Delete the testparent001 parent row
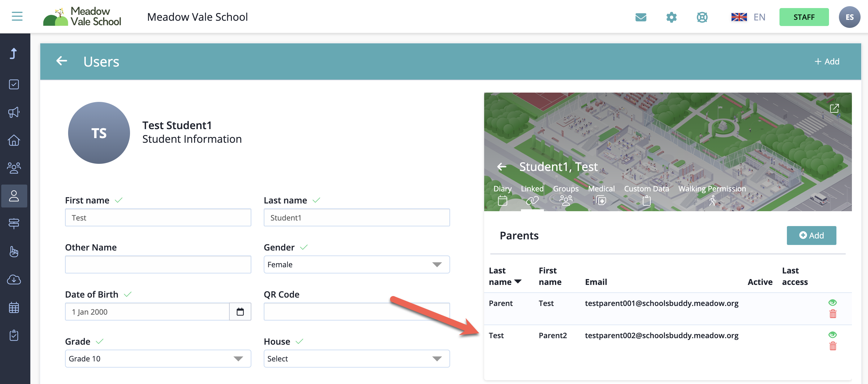The image size is (868, 384). pos(833,314)
